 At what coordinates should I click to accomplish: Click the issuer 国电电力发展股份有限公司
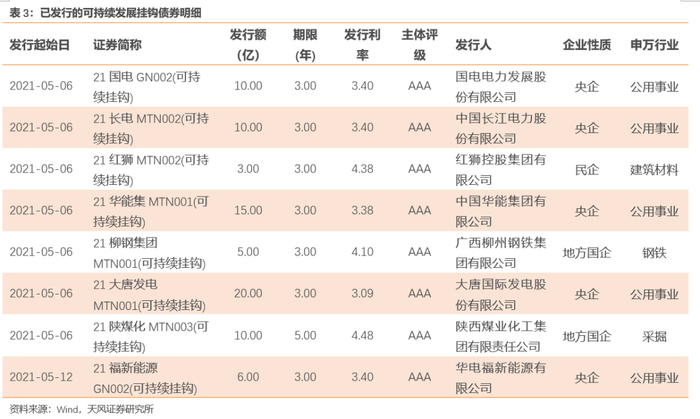click(500, 87)
